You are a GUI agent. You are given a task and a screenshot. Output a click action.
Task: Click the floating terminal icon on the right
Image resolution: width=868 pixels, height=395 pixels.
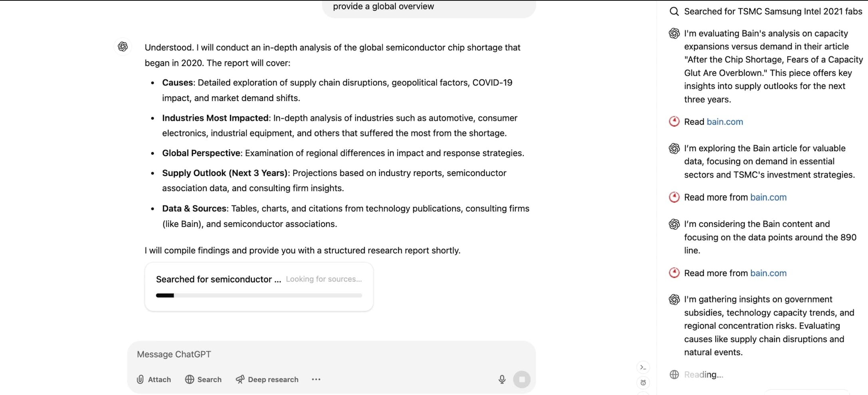click(x=643, y=367)
